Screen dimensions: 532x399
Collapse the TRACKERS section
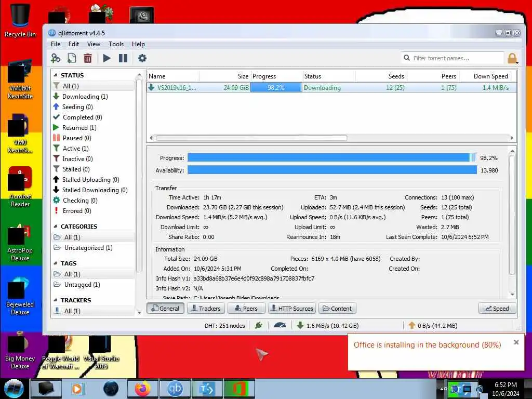point(56,300)
